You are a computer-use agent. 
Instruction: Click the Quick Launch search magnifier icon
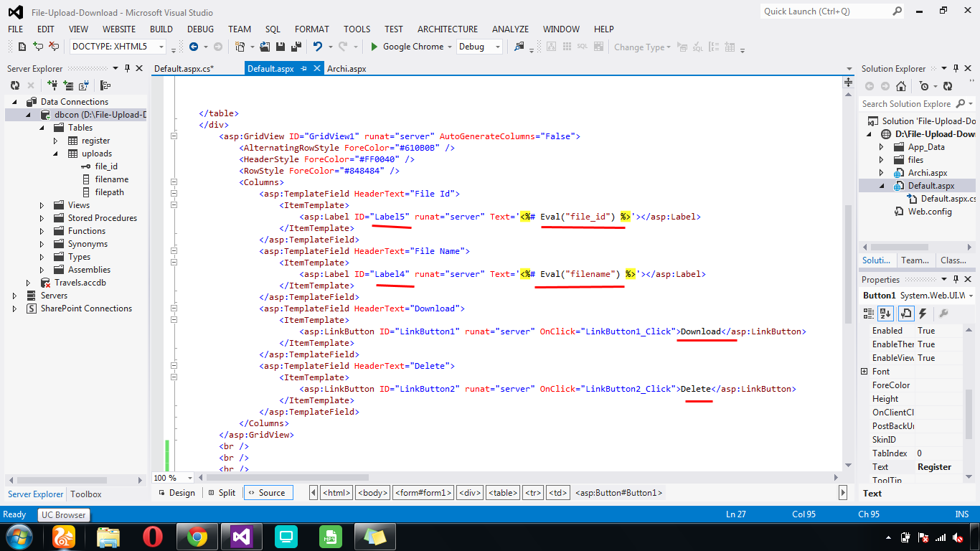(x=897, y=11)
